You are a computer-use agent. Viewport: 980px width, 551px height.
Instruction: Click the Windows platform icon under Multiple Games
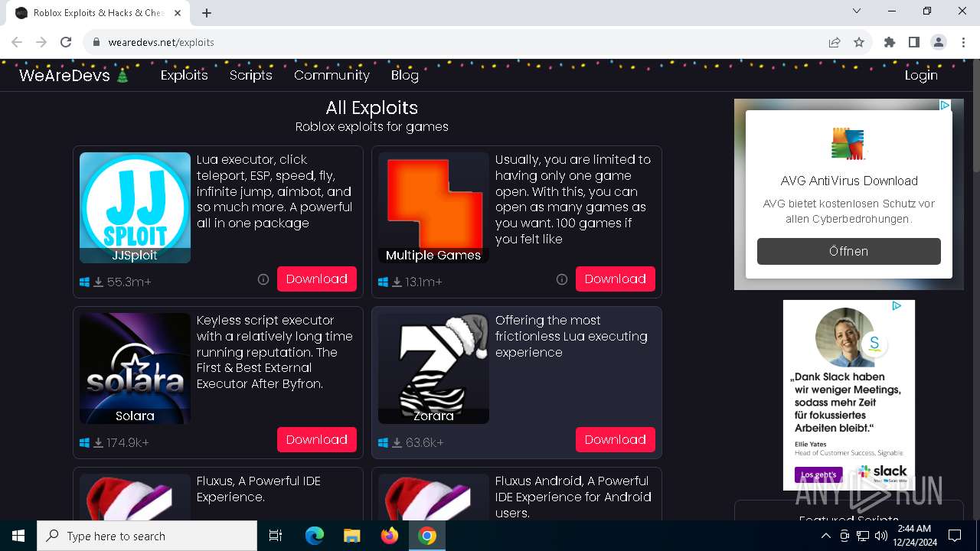(x=384, y=282)
